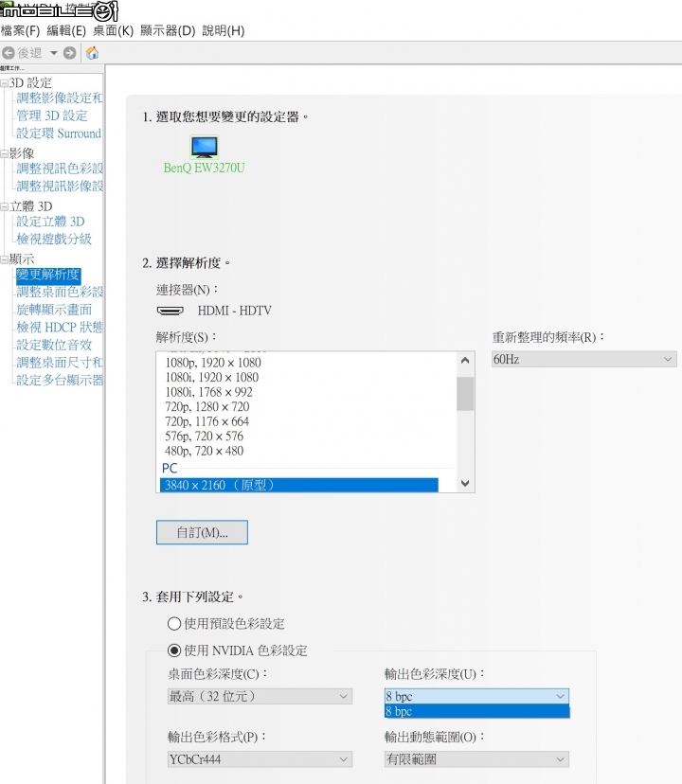The width and height of the screenshot is (682, 784).
Task: Open 設定立體 3D page
Action: pyautogui.click(x=50, y=222)
